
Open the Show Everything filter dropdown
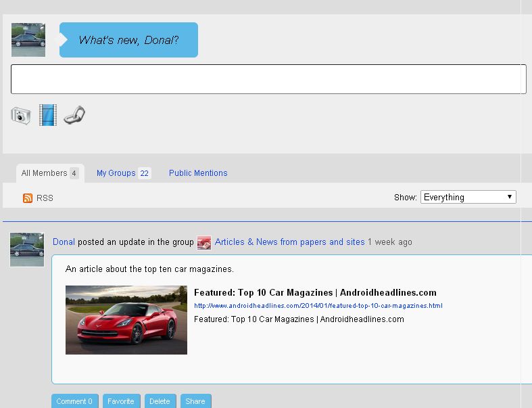point(468,197)
